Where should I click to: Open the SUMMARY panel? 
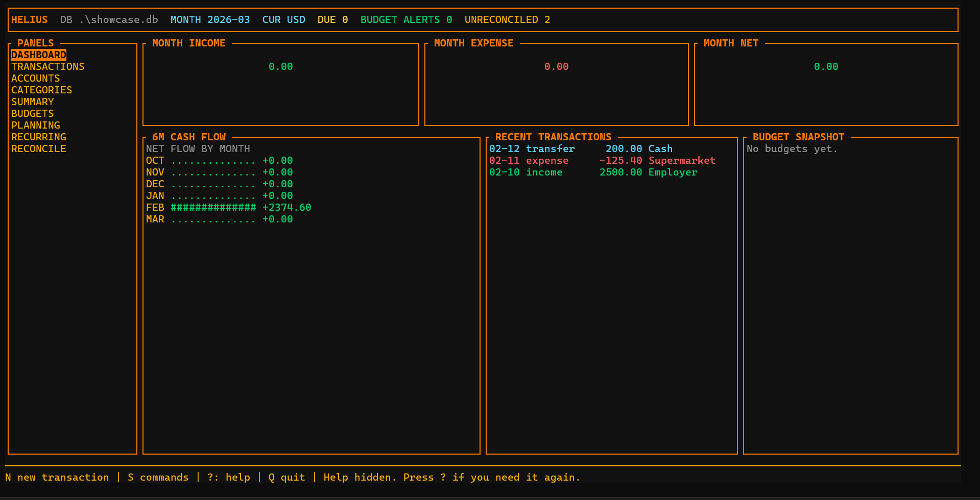[x=32, y=102]
